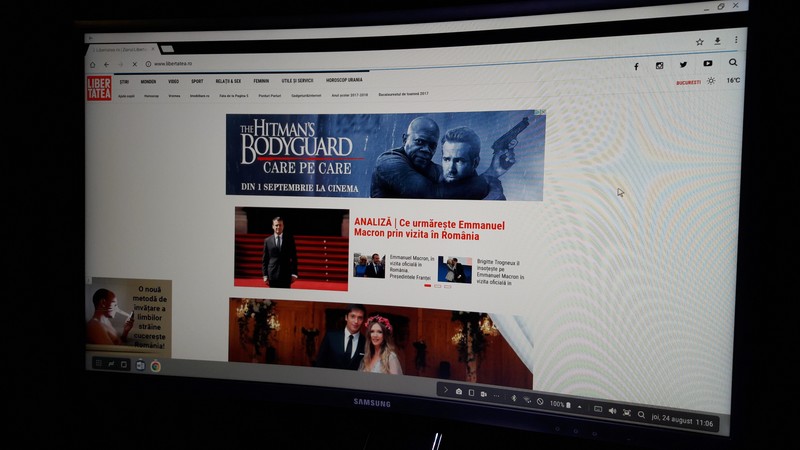The width and height of the screenshot is (800, 450).
Task: Open the FEMININ menu item
Action: [x=261, y=81]
